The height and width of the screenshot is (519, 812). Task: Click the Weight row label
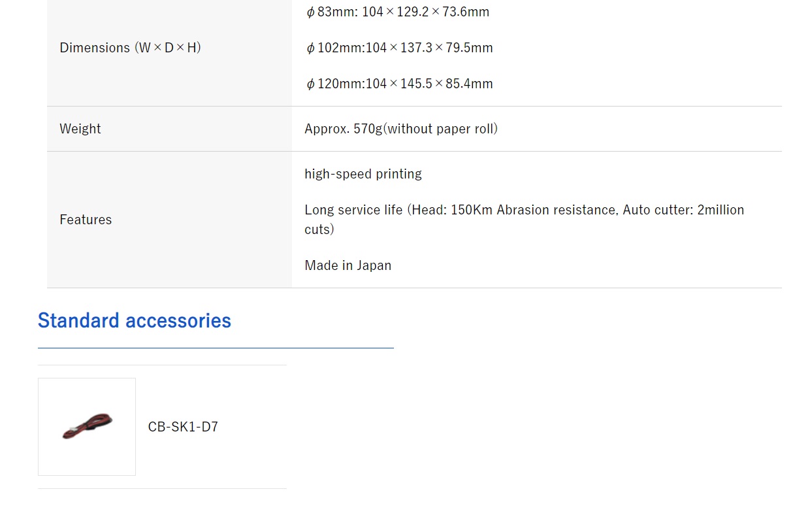[x=80, y=129]
